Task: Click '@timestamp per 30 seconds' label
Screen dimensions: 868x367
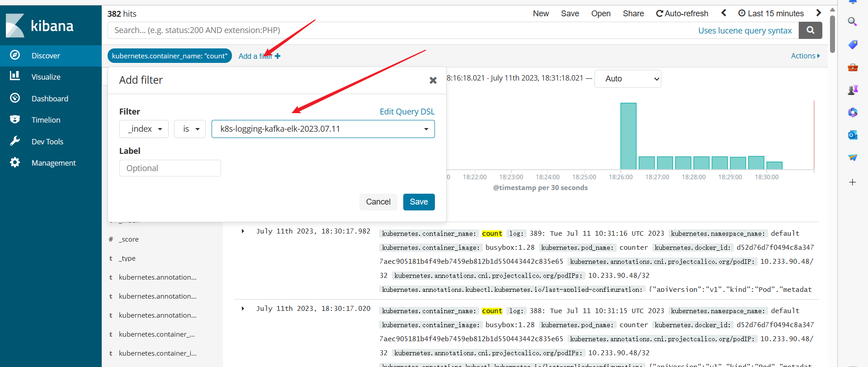Action: point(540,187)
